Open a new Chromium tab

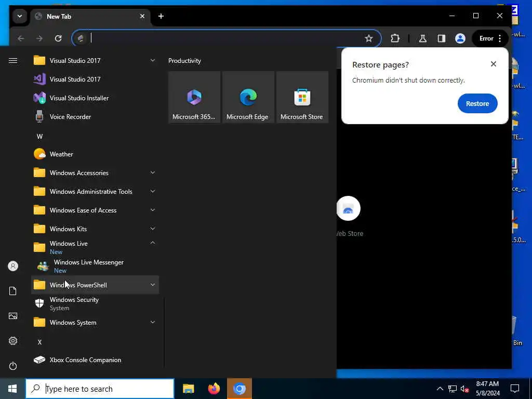pos(161,16)
